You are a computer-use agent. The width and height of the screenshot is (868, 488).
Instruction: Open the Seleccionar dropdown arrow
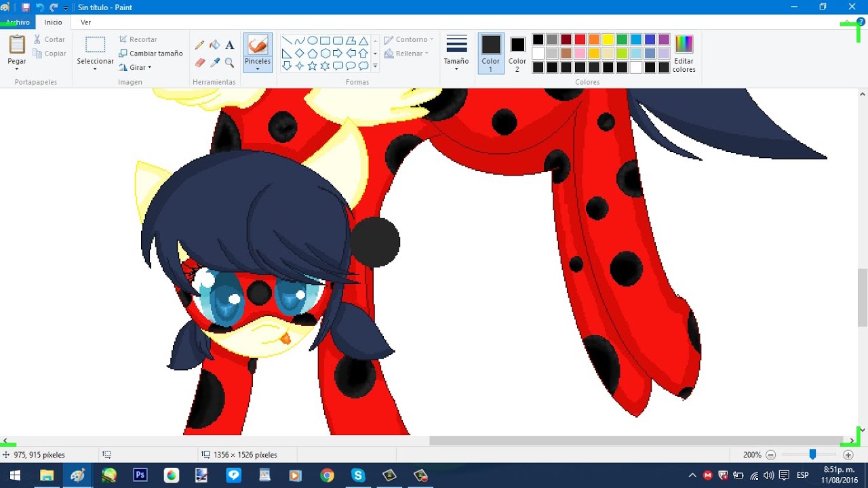[95, 68]
